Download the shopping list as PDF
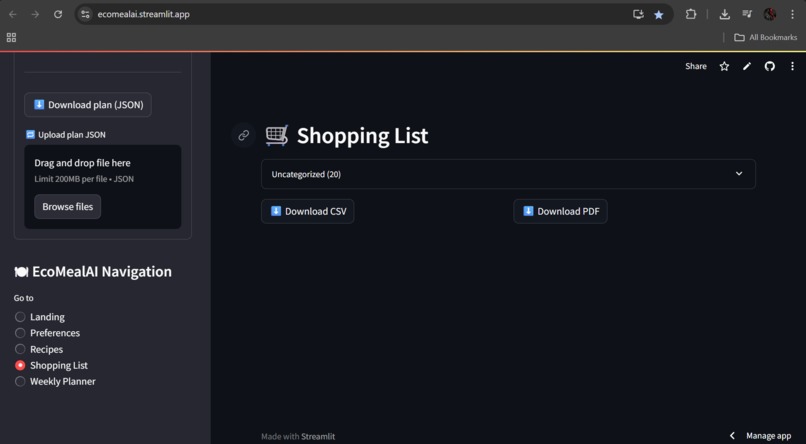Viewport: 806px width, 444px height. coord(560,211)
